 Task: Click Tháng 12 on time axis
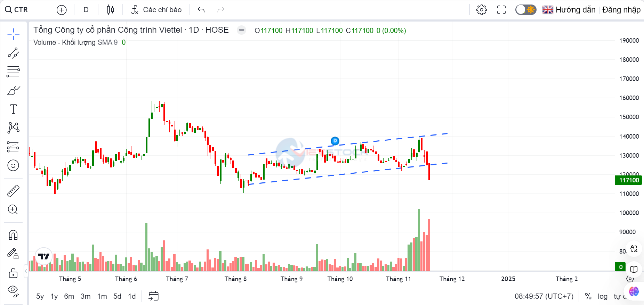point(452,279)
